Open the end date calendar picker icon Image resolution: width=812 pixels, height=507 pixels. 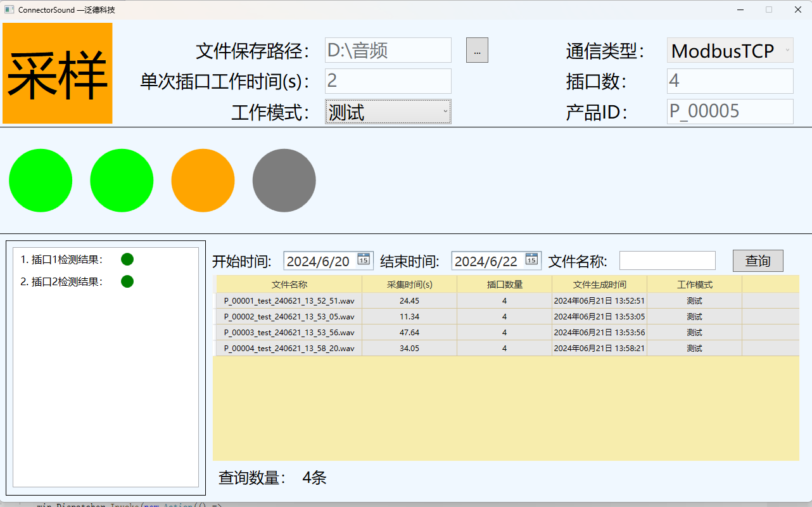(531, 259)
